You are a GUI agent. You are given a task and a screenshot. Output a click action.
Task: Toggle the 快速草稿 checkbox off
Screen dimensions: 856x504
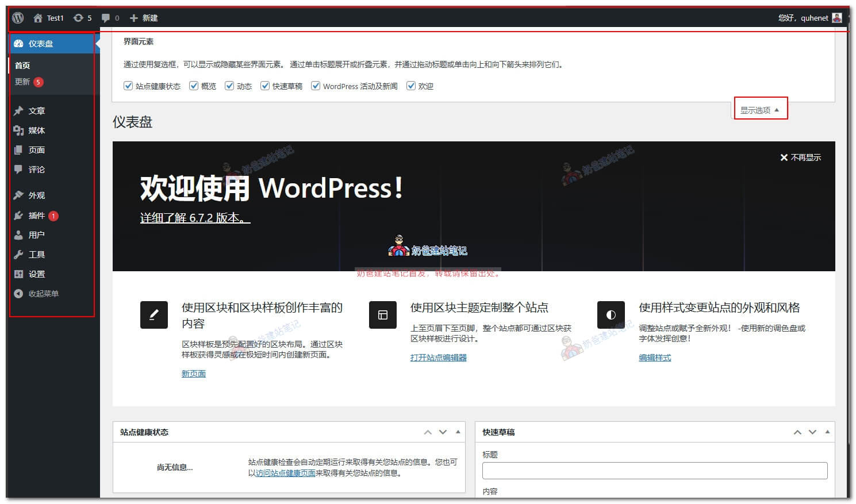click(265, 86)
